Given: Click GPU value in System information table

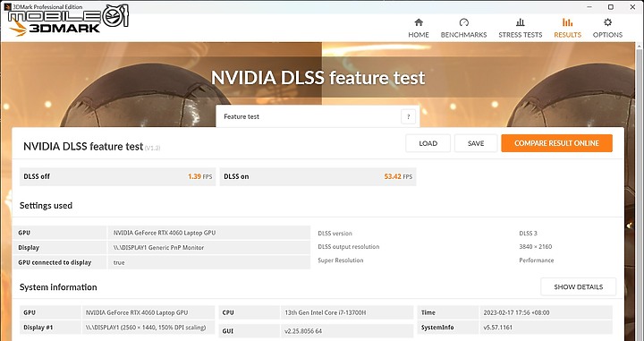Looking at the screenshot, I should pos(137,312).
